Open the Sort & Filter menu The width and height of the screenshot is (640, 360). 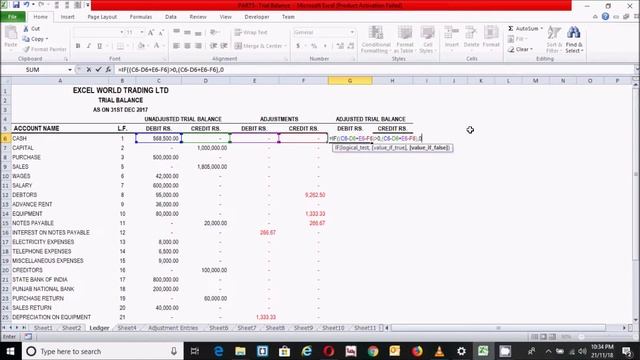pos(553,39)
